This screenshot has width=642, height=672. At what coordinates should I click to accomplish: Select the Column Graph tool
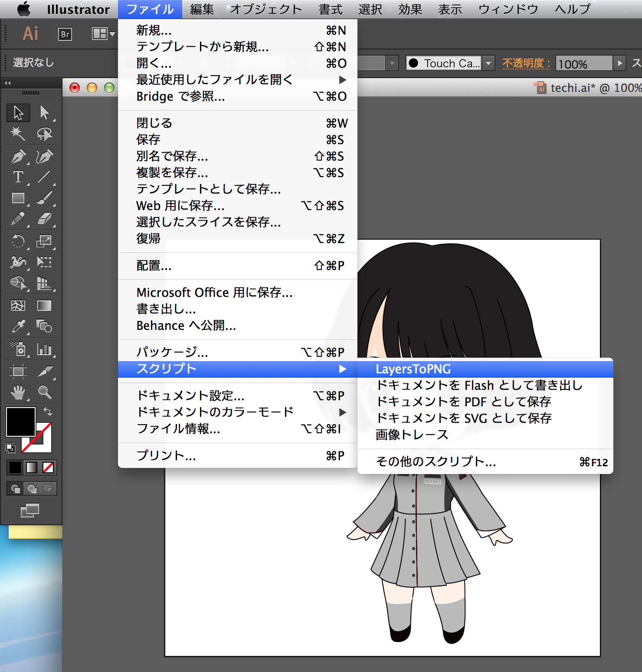44,349
